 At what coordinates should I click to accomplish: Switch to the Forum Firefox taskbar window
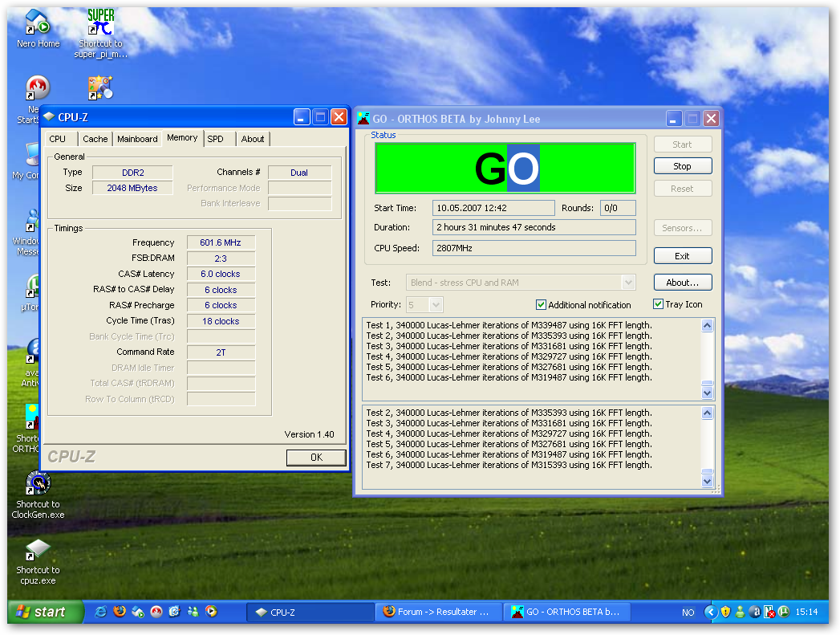coord(440,612)
